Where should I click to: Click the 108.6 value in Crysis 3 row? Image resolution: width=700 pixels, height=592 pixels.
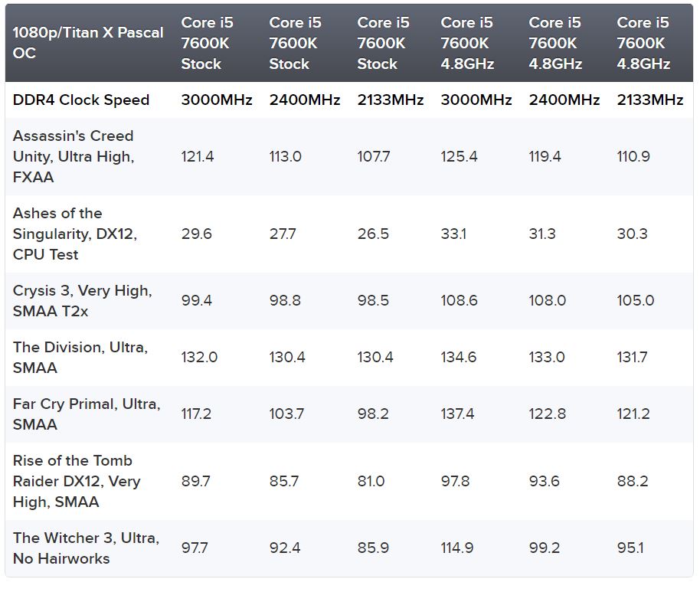[x=459, y=301]
